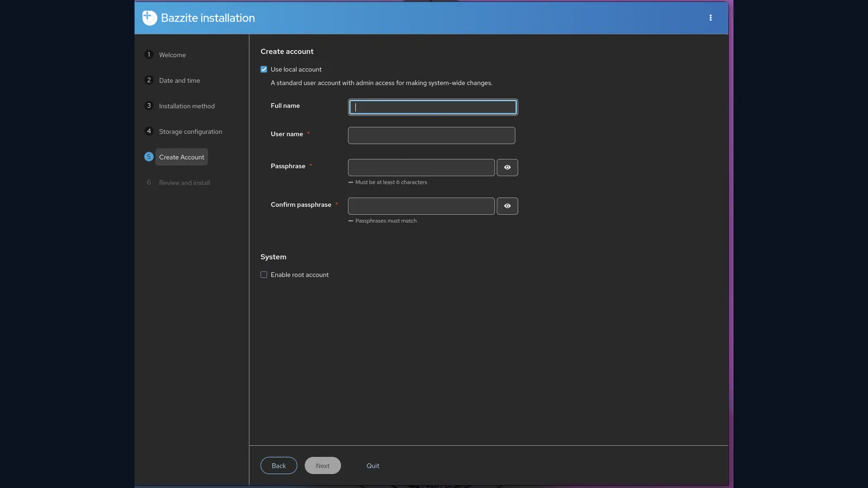Viewport: 868px width, 488px height.
Task: Show the Passphrase field's hidden text
Action: (507, 168)
